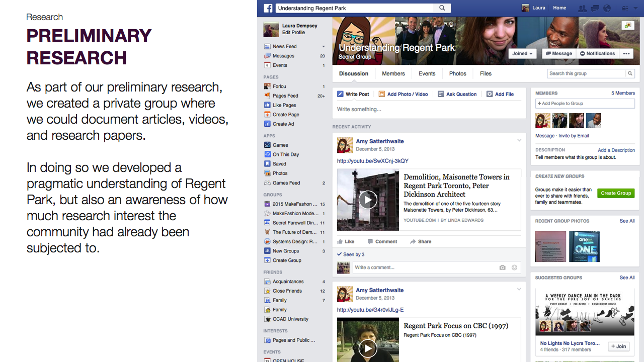
Task: Like the Maisonette Towers post
Action: point(346,242)
